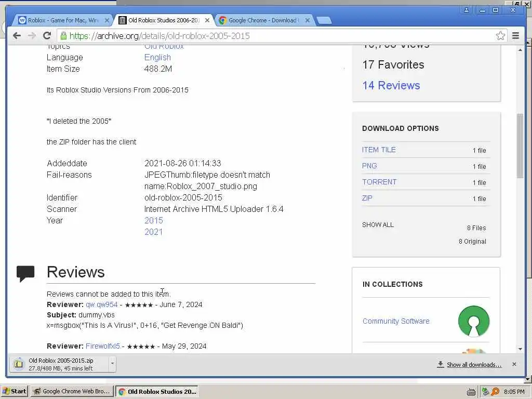Viewport: 532px width, 399px height.
Task: Click the Community Software green keyhole logo
Action: point(474,321)
